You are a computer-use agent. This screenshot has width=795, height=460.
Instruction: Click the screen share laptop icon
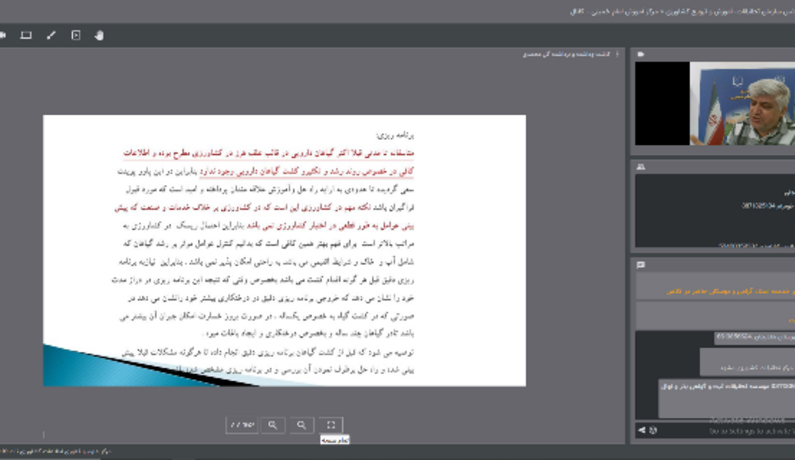pos(26,35)
